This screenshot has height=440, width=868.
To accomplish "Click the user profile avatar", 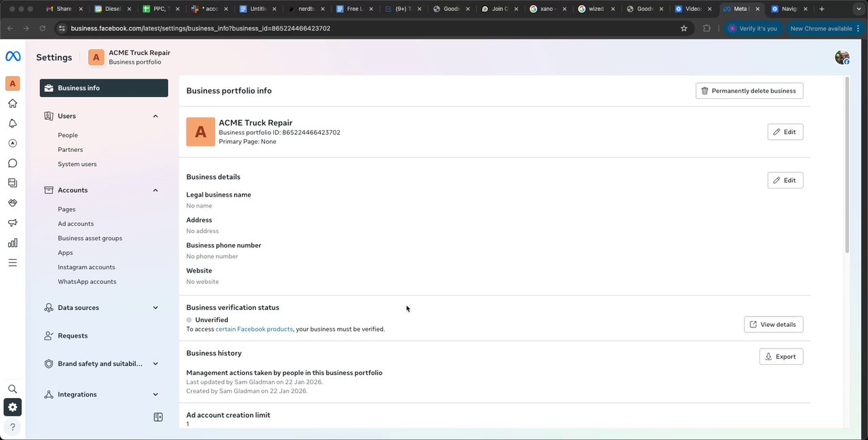I will (842, 58).
